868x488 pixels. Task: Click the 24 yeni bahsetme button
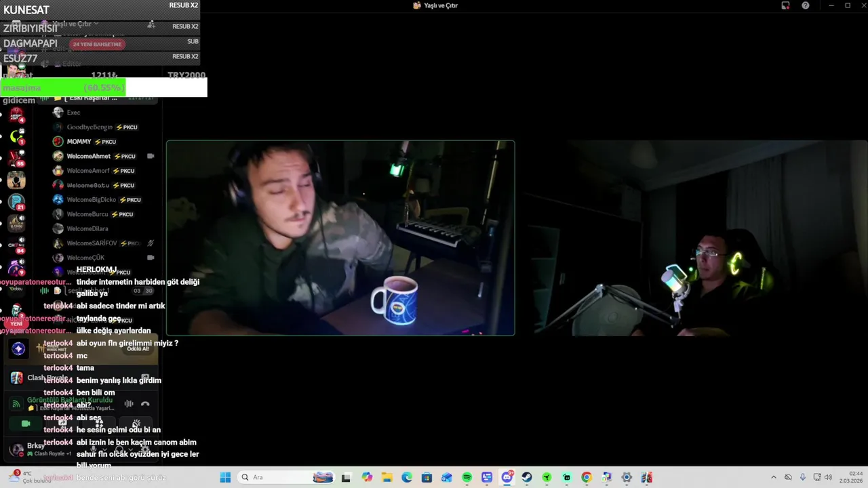pos(97,44)
